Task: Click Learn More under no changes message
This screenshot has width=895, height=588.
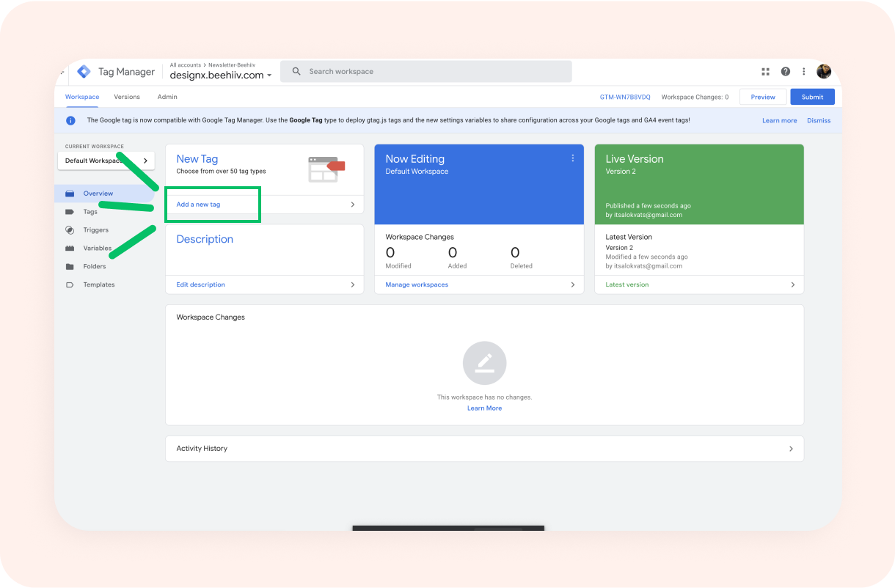Action: coord(485,408)
